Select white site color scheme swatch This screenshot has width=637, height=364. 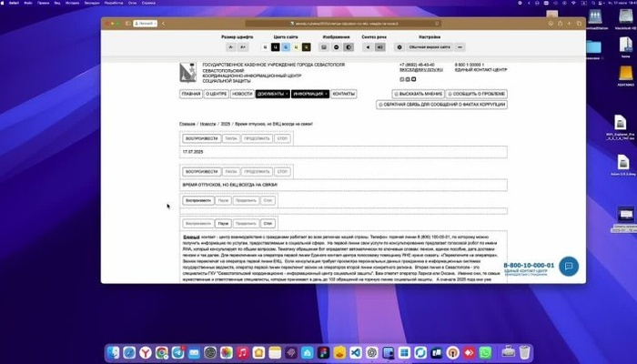pos(266,47)
